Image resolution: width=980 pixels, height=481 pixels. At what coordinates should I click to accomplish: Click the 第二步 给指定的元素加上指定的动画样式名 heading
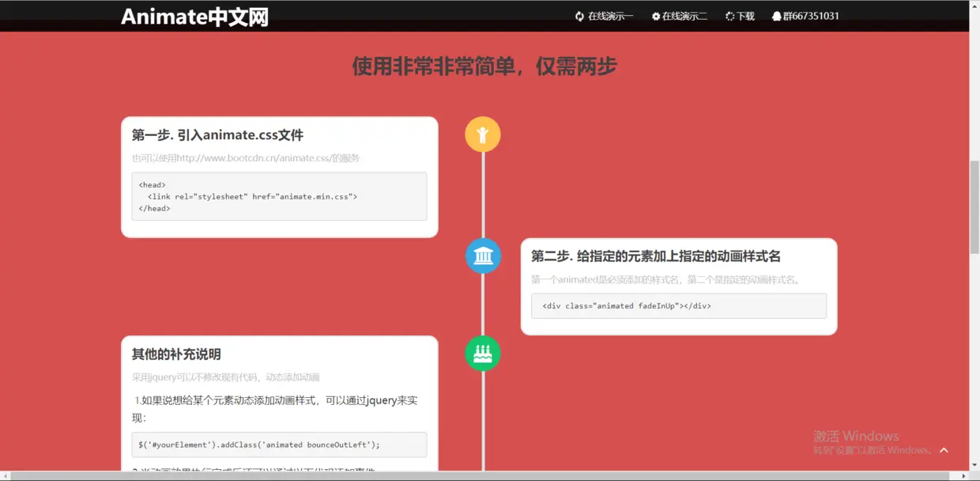656,256
